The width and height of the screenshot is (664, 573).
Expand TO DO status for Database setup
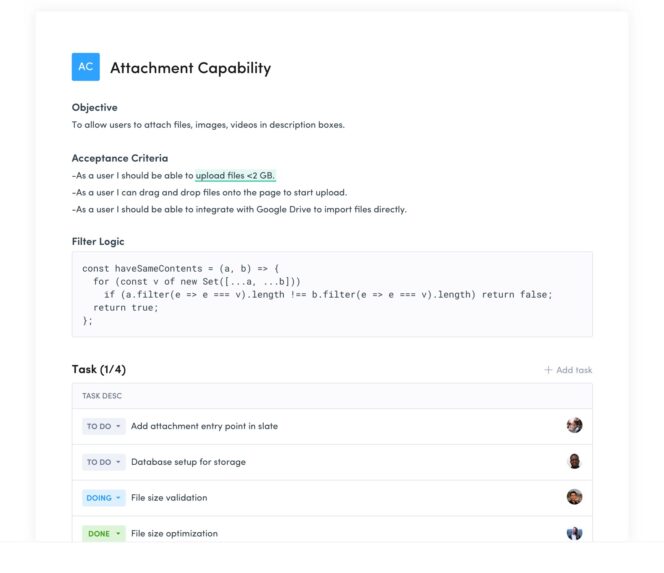click(104, 462)
